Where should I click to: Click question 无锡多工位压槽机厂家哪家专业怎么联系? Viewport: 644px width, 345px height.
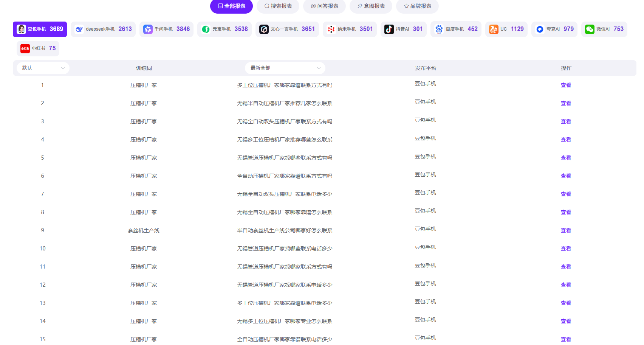[285, 321]
